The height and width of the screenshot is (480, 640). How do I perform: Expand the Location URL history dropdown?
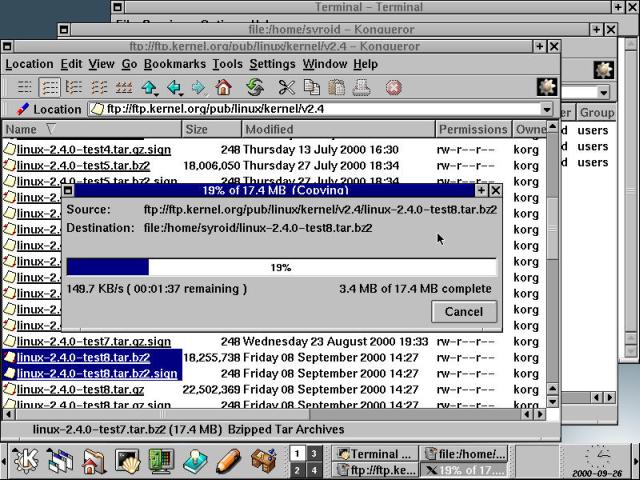547,109
